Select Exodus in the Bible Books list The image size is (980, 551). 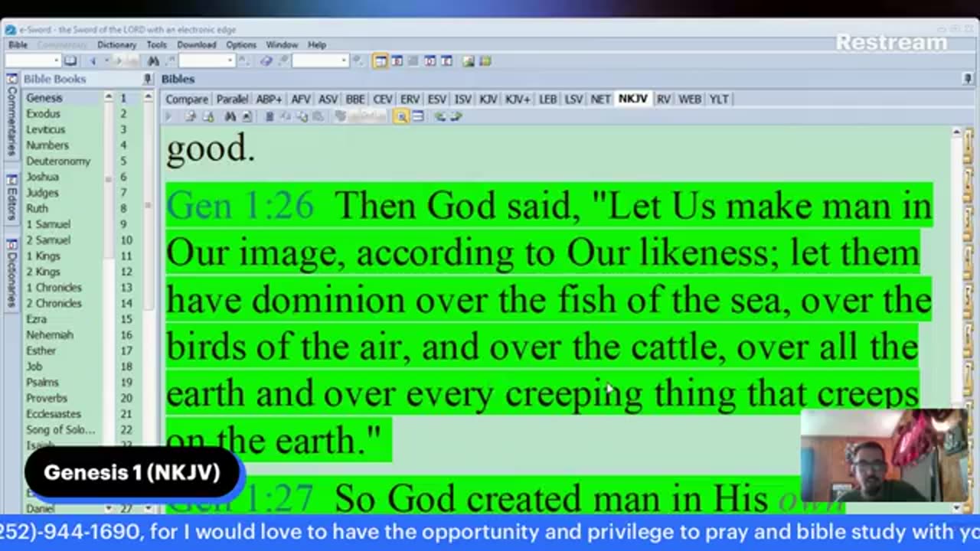click(x=43, y=113)
